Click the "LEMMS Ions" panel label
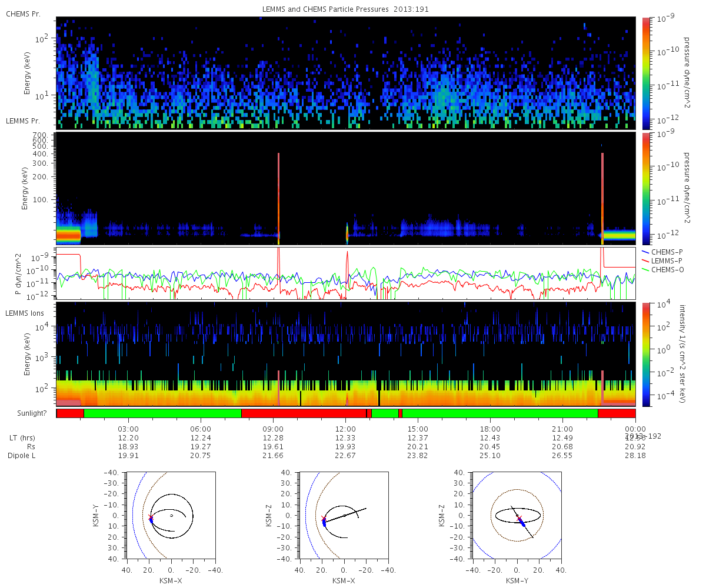The height and width of the screenshot is (588, 706). tap(24, 314)
